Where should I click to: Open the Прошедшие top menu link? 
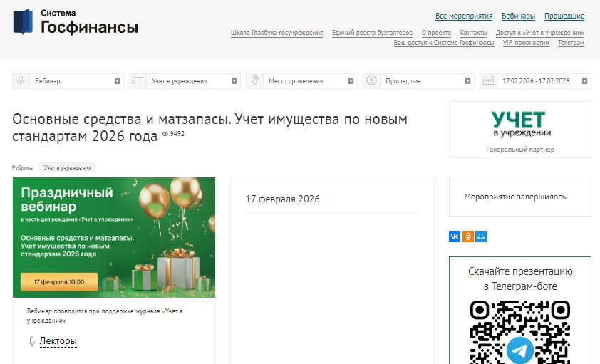564,16
